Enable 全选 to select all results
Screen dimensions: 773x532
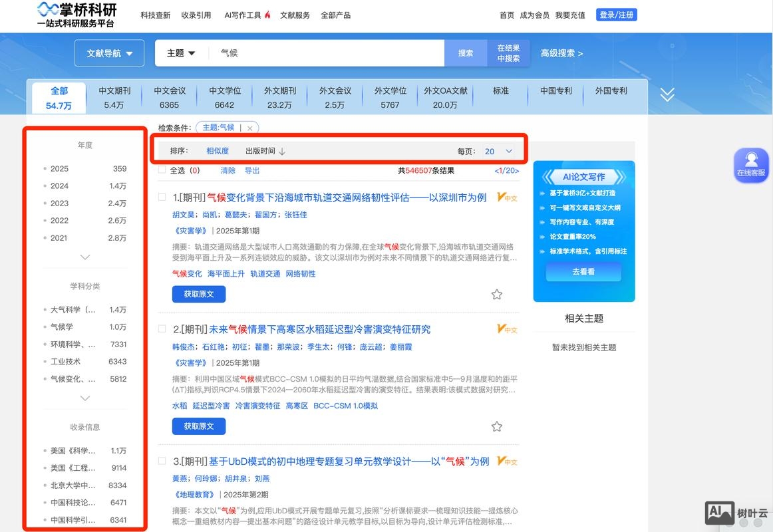(x=160, y=170)
